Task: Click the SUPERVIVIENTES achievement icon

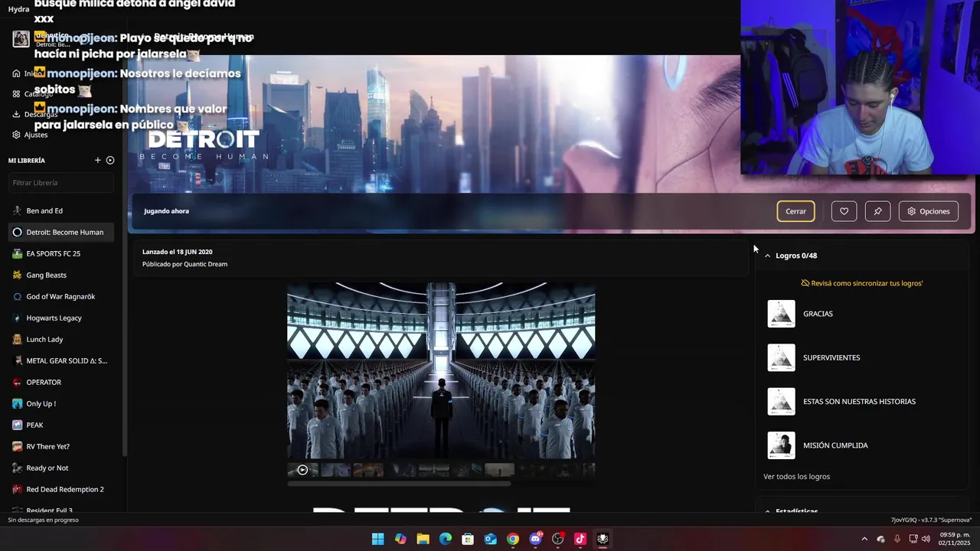Action: [781, 357]
